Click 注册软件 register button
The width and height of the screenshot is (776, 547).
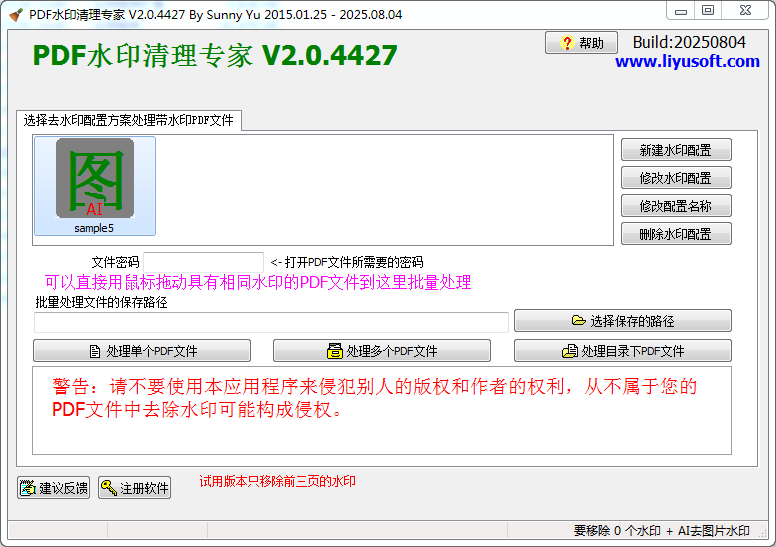(x=135, y=488)
